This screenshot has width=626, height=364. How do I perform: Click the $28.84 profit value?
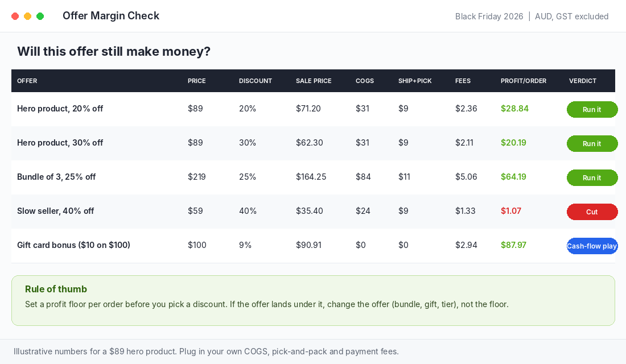click(514, 109)
